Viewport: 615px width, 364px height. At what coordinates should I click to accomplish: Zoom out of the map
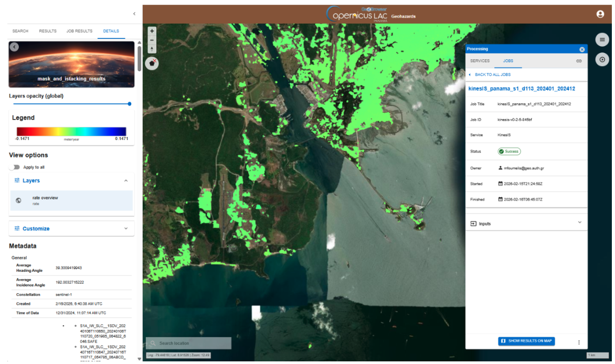pos(152,40)
